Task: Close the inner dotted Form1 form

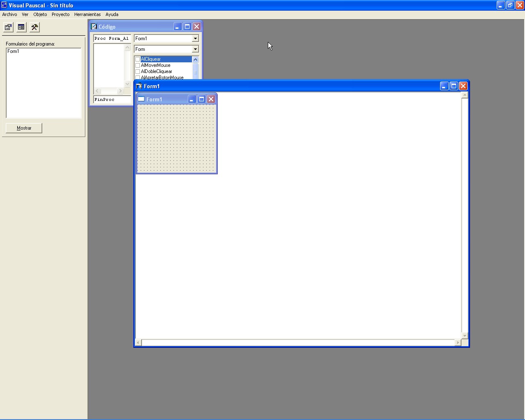Action: 211,99
